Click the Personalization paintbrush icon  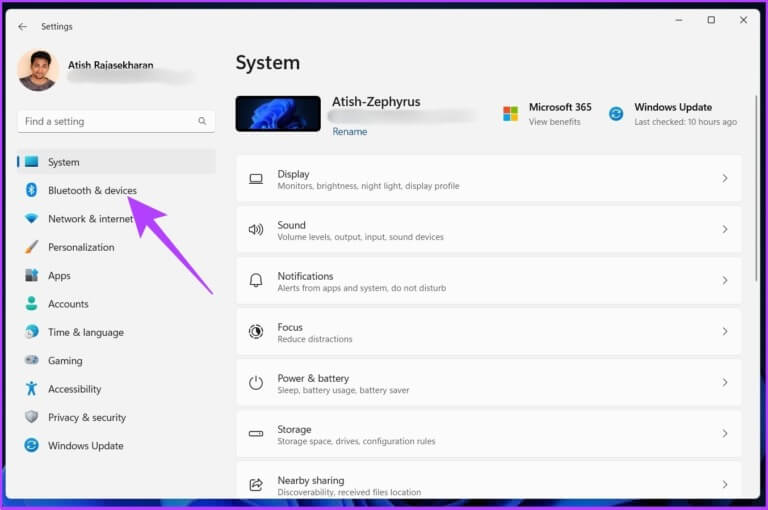point(31,247)
